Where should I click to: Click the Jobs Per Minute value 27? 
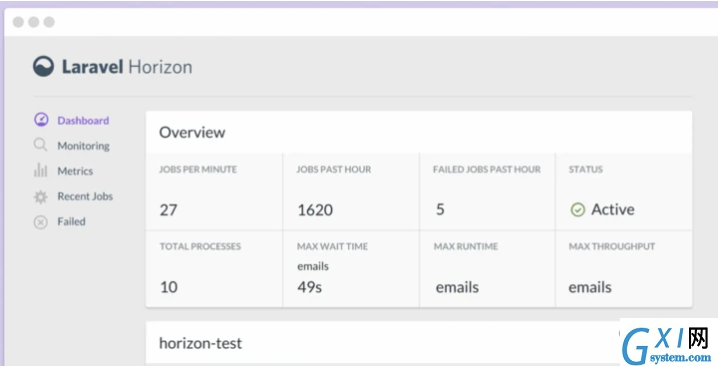[x=168, y=210]
